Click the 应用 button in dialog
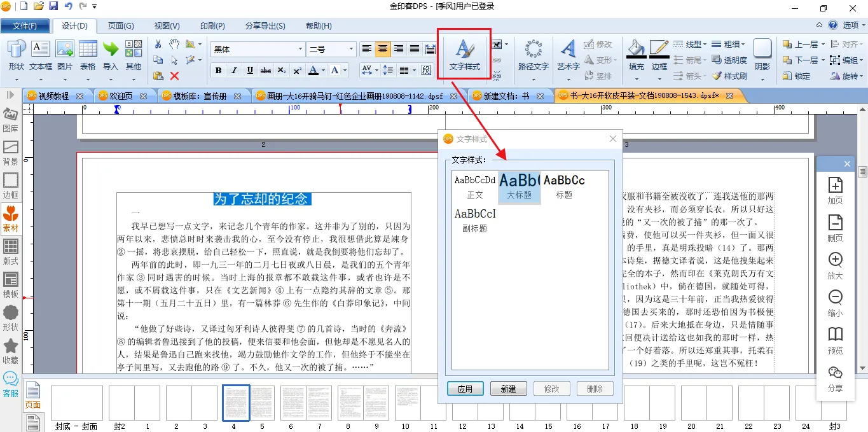868x432 pixels. tap(465, 389)
